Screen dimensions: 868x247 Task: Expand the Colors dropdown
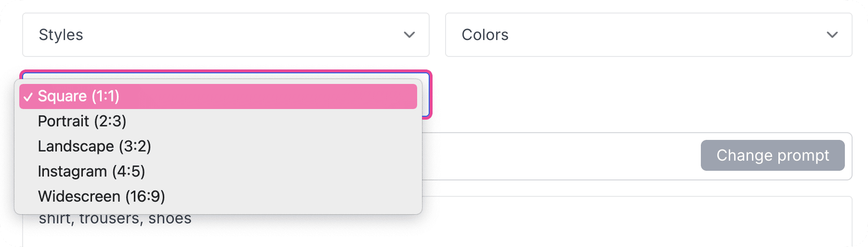pos(648,35)
